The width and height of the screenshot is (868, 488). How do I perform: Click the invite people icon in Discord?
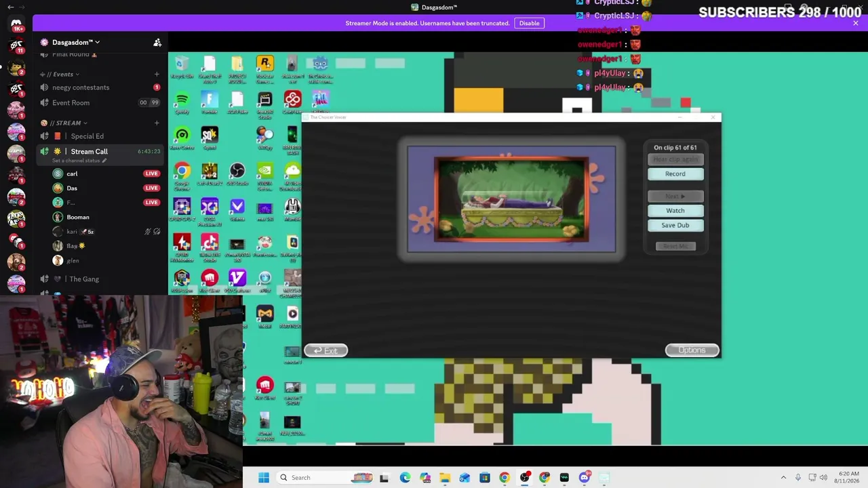pos(157,42)
